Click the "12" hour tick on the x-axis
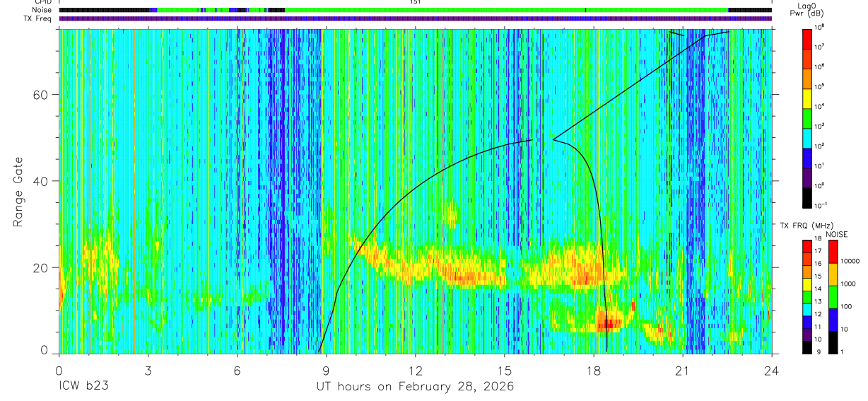 click(416, 370)
